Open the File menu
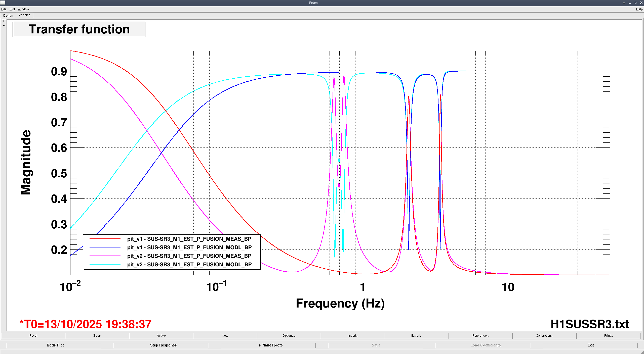Image resolution: width=644 pixels, height=354 pixels. 4,9
